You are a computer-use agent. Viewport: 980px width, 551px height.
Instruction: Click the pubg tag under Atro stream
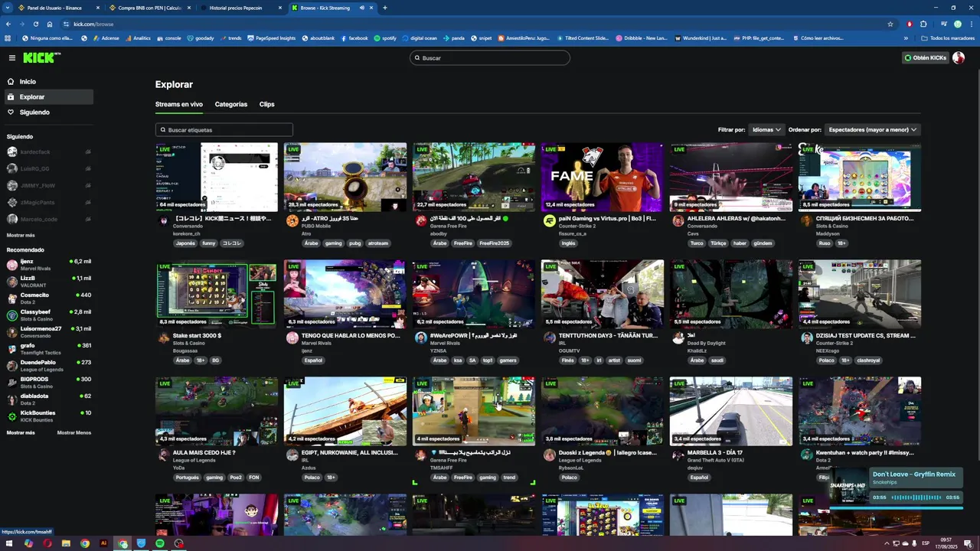[x=354, y=243]
